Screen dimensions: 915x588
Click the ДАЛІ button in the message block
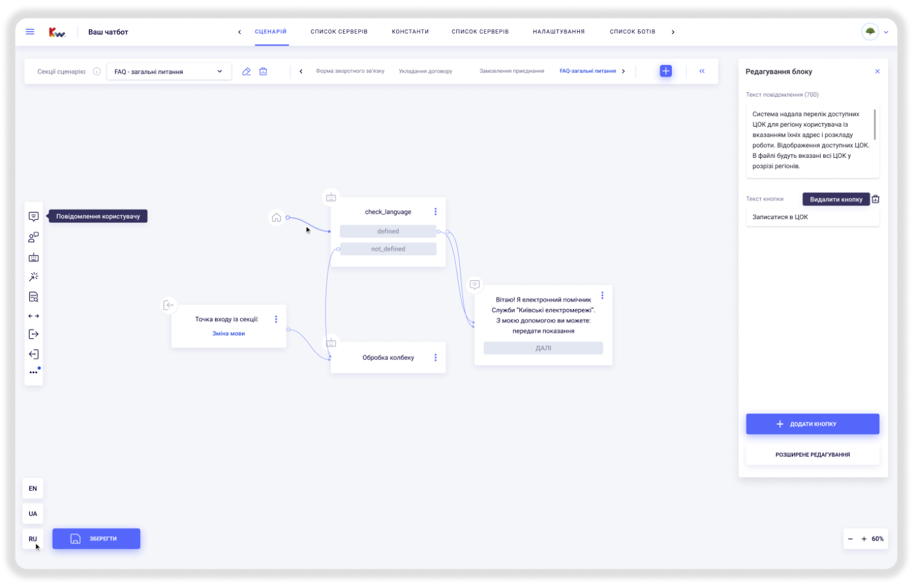coord(543,348)
